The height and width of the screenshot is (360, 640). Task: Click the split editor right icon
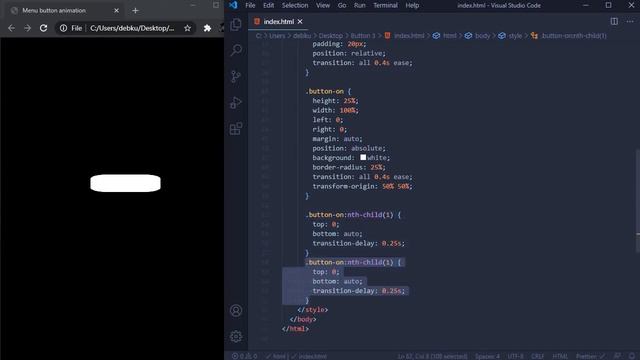tap(614, 21)
